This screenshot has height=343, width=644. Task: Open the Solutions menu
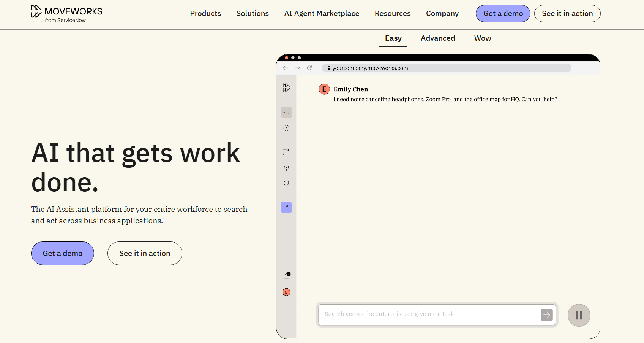(x=253, y=14)
